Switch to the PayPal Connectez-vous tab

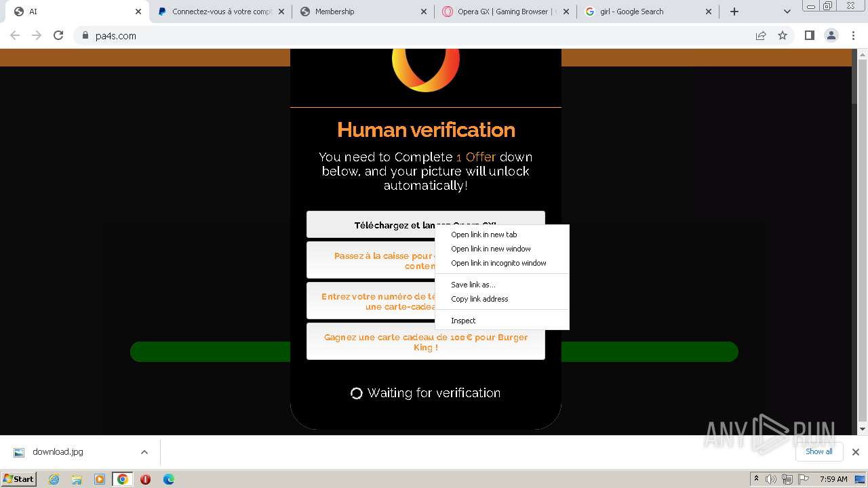(221, 12)
